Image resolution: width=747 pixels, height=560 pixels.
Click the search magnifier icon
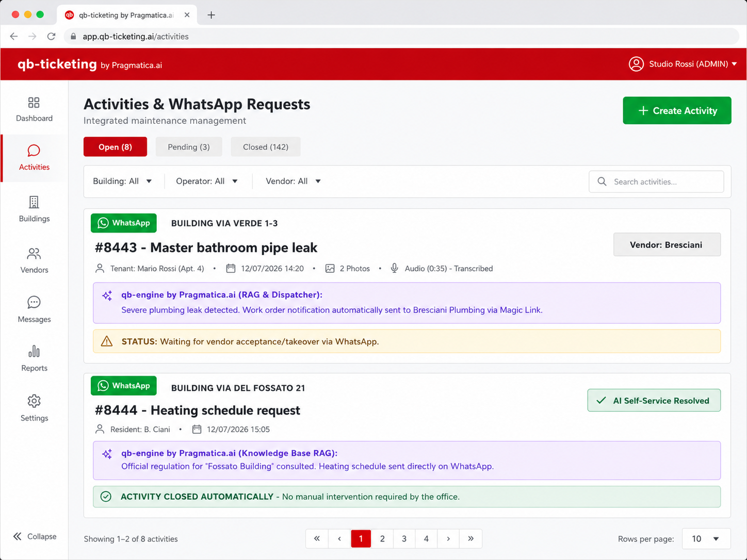602,182
